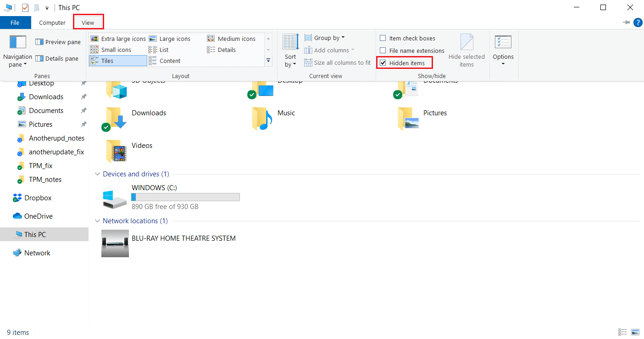
Task: Open the quick access toolbar customize arrow
Action: tap(47, 8)
